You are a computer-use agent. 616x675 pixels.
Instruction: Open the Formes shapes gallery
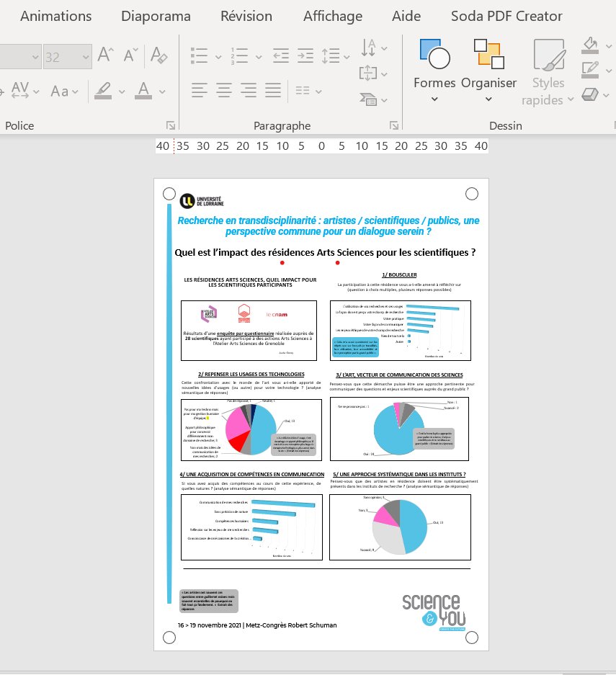tap(434, 70)
